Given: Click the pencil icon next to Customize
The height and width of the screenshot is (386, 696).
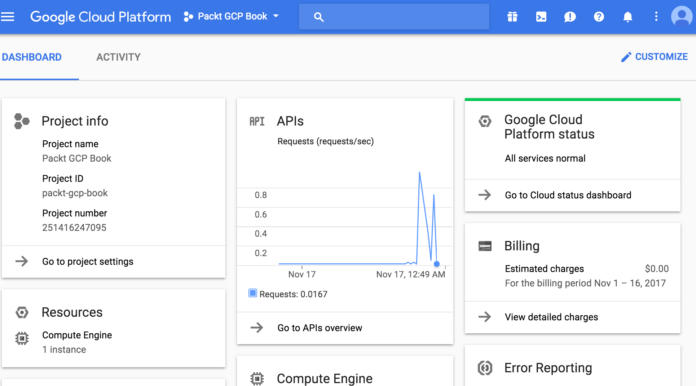Looking at the screenshot, I should 626,57.
